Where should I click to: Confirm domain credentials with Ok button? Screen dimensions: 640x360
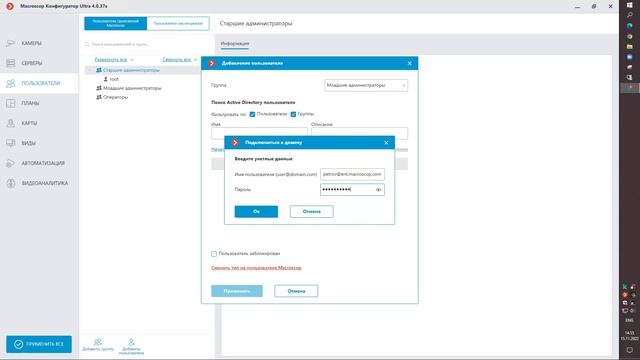point(256,211)
